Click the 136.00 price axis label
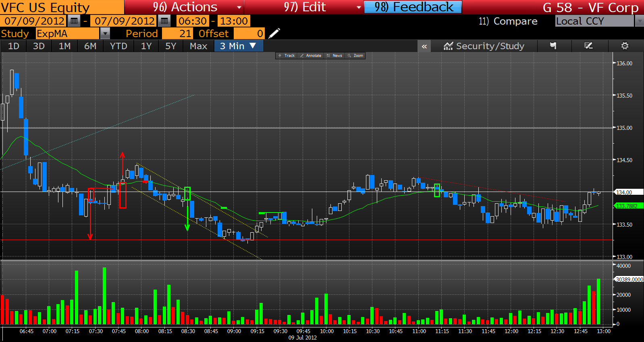 pyautogui.click(x=624, y=63)
